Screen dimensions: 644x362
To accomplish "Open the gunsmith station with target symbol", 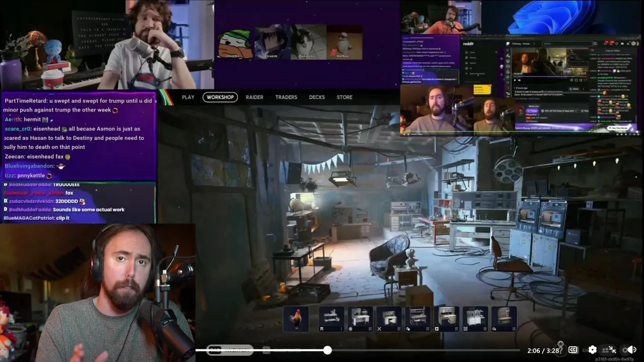I will click(361, 319).
